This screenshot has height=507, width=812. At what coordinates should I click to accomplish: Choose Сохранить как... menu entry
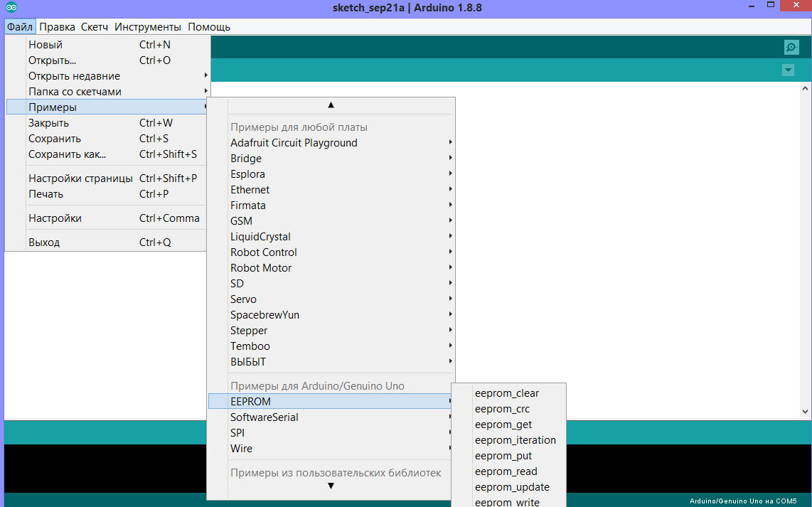coord(107,154)
